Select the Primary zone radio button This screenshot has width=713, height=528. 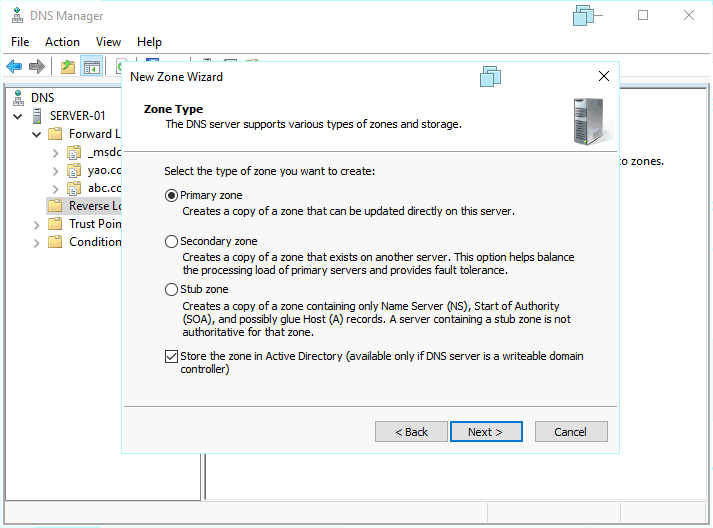click(x=171, y=196)
